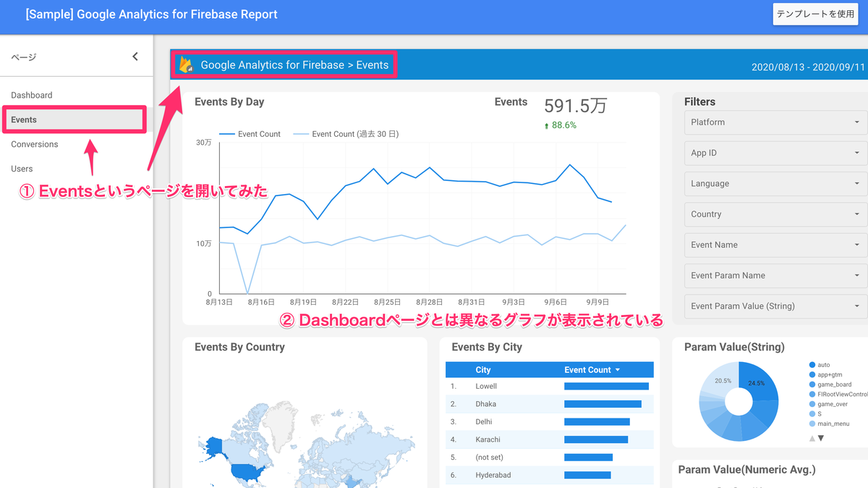Expand the App ID filter dropdown
This screenshot has height=488, width=868.
click(x=775, y=153)
